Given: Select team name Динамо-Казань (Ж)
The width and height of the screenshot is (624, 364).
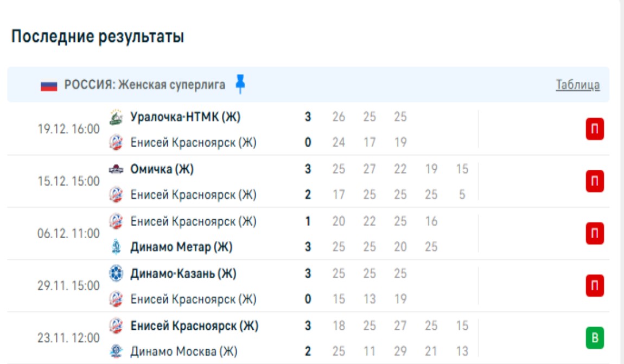Looking at the screenshot, I should pos(183,273).
